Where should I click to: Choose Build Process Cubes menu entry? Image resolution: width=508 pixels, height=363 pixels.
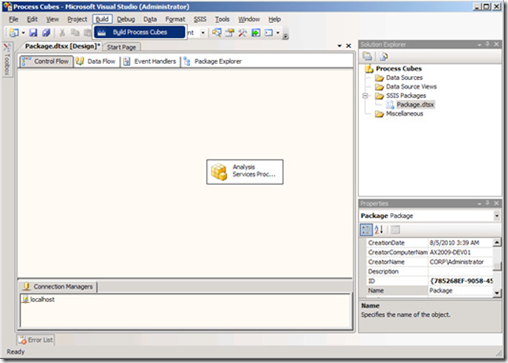[139, 32]
